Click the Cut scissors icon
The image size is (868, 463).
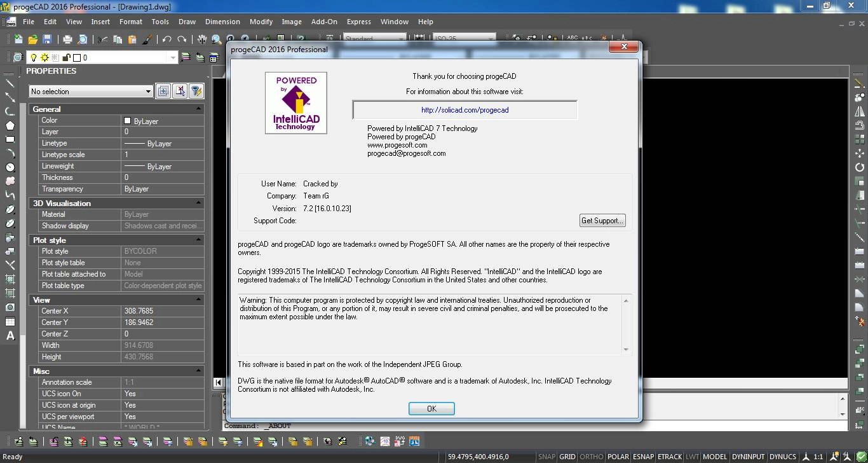click(x=103, y=39)
